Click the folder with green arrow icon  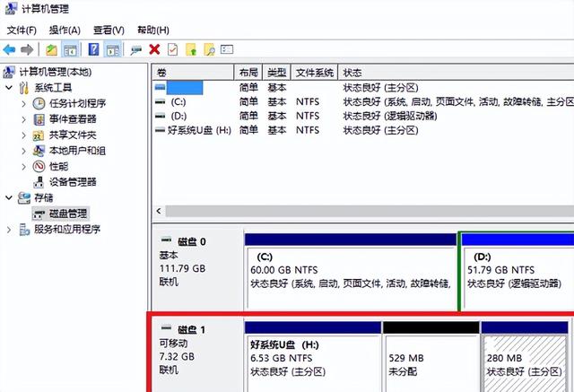[191, 49]
